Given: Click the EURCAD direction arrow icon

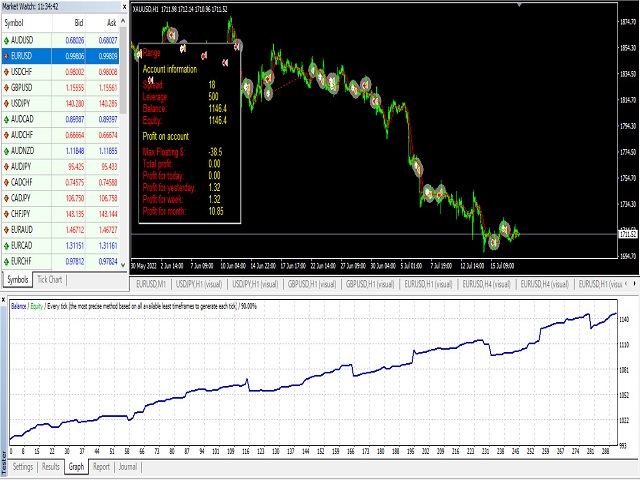Looking at the screenshot, I should [x=8, y=244].
